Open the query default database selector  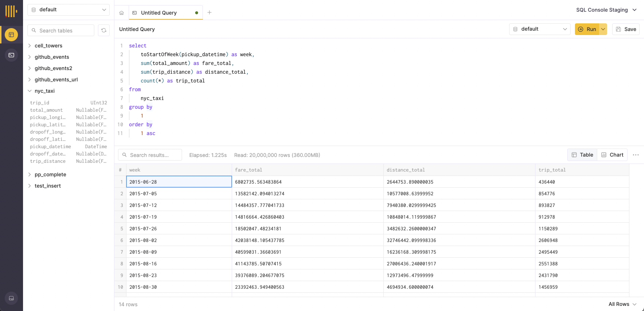540,29
